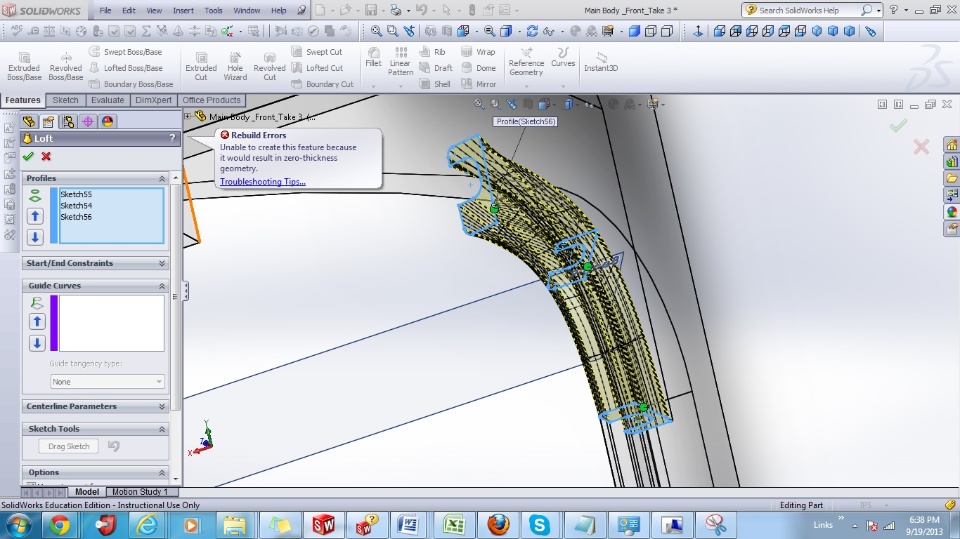This screenshot has width=960, height=539.
Task: Select the Shell tool
Action: point(435,84)
